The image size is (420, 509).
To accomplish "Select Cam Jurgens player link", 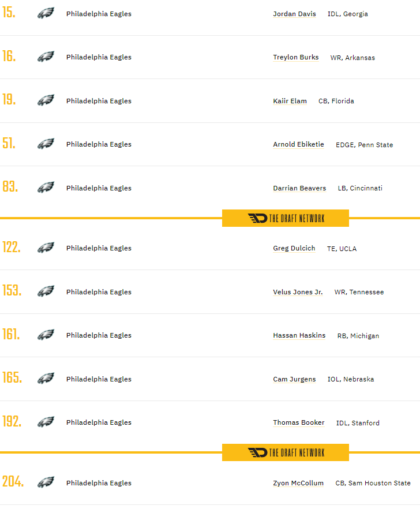I will (294, 379).
